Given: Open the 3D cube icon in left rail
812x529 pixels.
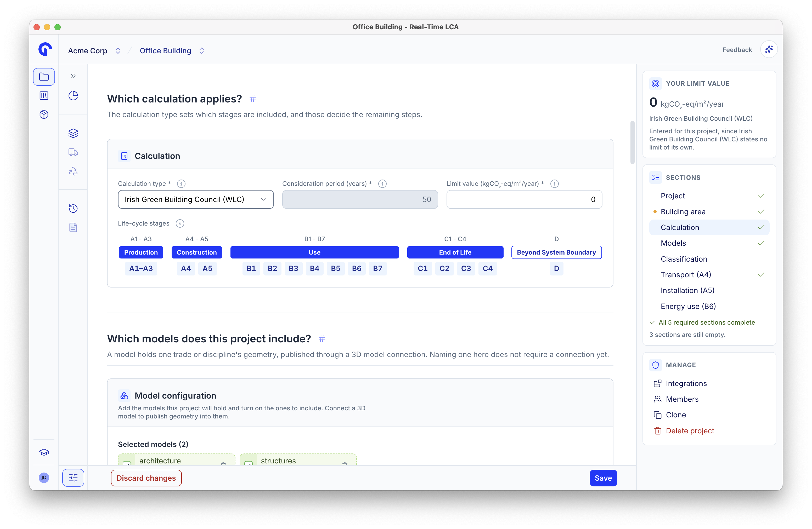Looking at the screenshot, I should pos(44,114).
